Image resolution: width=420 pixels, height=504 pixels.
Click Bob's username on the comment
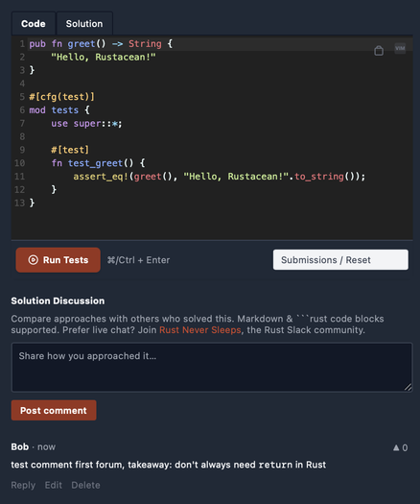point(20,446)
